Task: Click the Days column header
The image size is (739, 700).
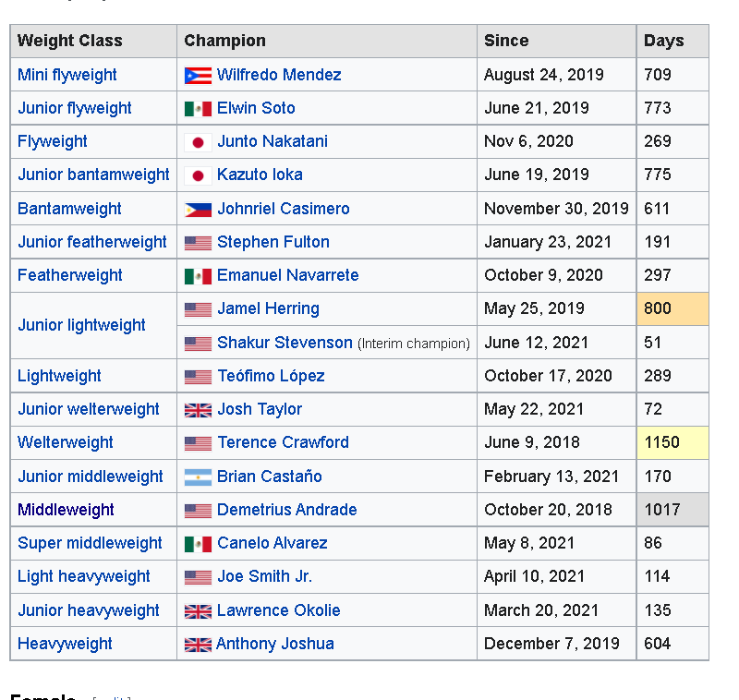Action: [664, 41]
